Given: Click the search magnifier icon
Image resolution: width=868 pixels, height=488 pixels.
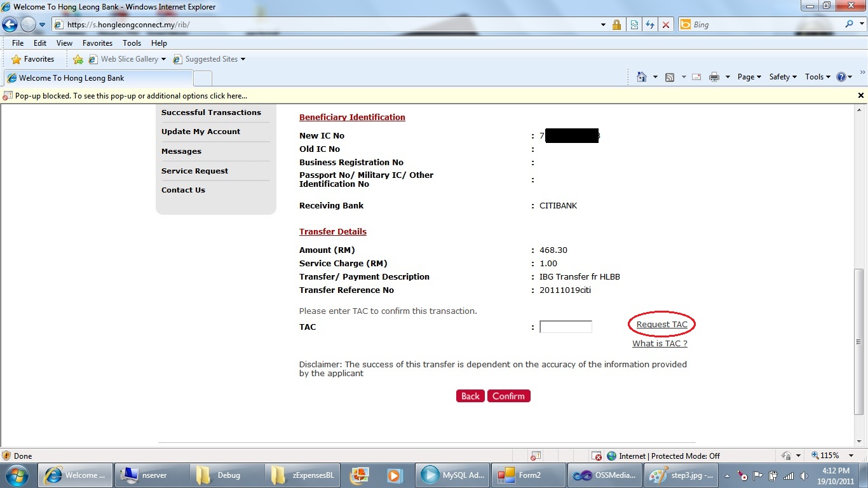Looking at the screenshot, I should pyautogui.click(x=849, y=24).
